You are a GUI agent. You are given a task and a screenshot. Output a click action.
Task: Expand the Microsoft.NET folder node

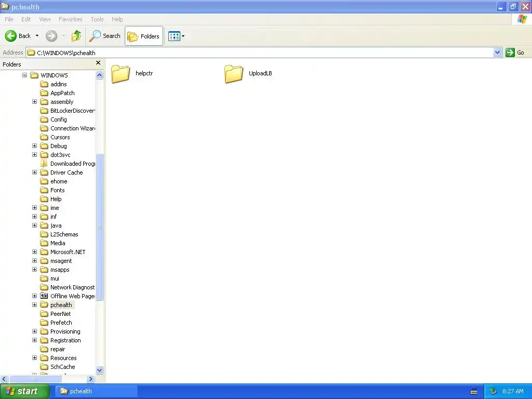[x=35, y=251]
